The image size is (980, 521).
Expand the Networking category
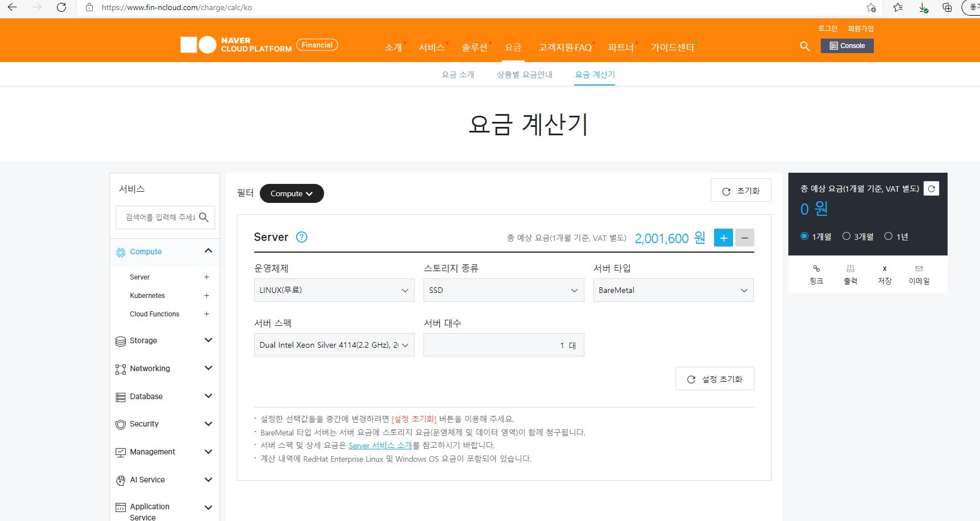208,368
